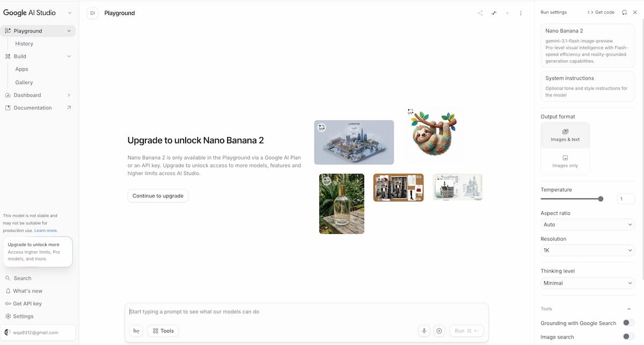Open the fashion moodboard thumbnail
The width and height of the screenshot is (644, 345).
[x=399, y=188]
